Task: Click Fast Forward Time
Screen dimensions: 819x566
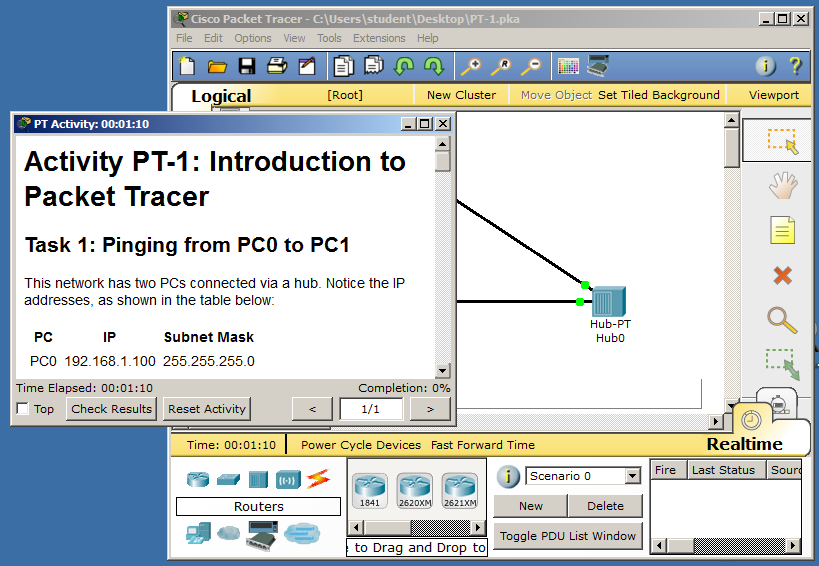Action: [483, 445]
